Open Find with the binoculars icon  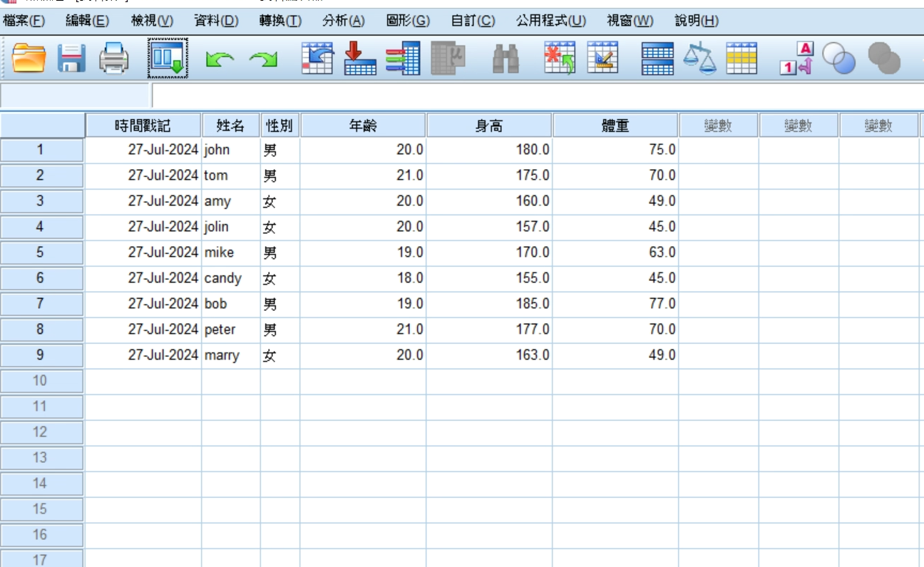point(505,58)
